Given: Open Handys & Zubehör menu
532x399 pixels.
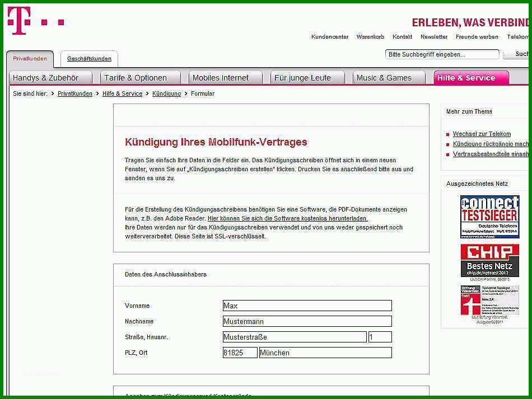Looking at the screenshot, I should point(50,78).
